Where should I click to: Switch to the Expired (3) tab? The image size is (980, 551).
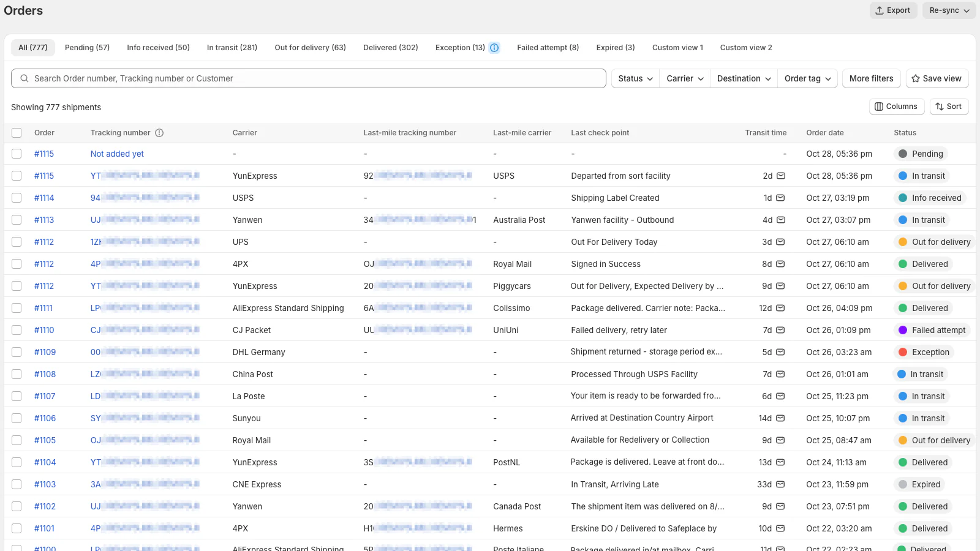(x=616, y=48)
